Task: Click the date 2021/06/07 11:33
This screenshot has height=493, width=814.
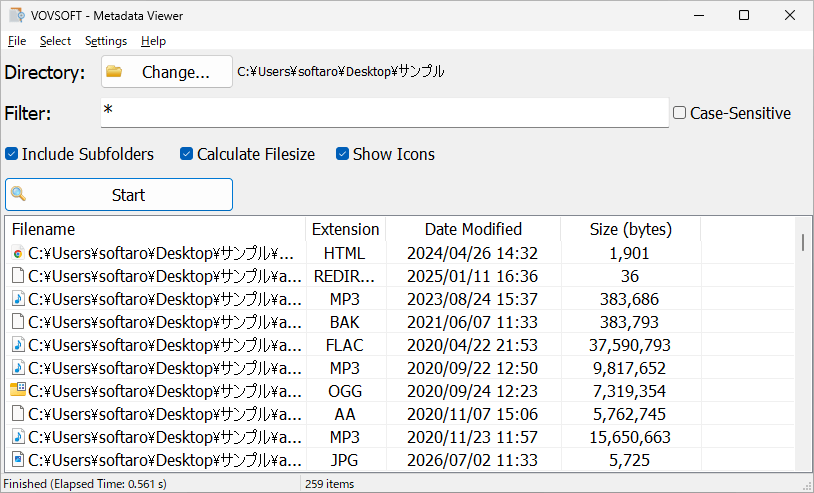Action: pyautogui.click(x=472, y=322)
